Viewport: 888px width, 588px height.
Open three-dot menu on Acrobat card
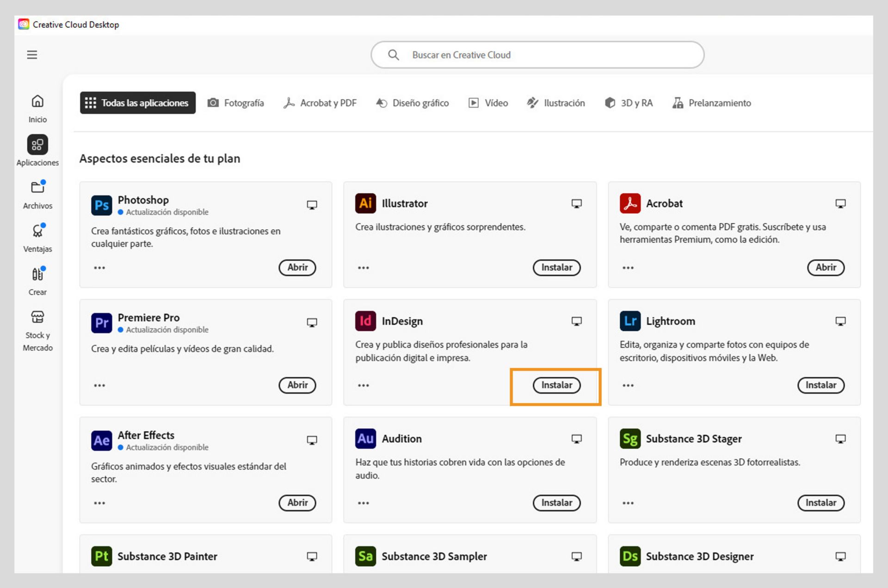point(628,268)
